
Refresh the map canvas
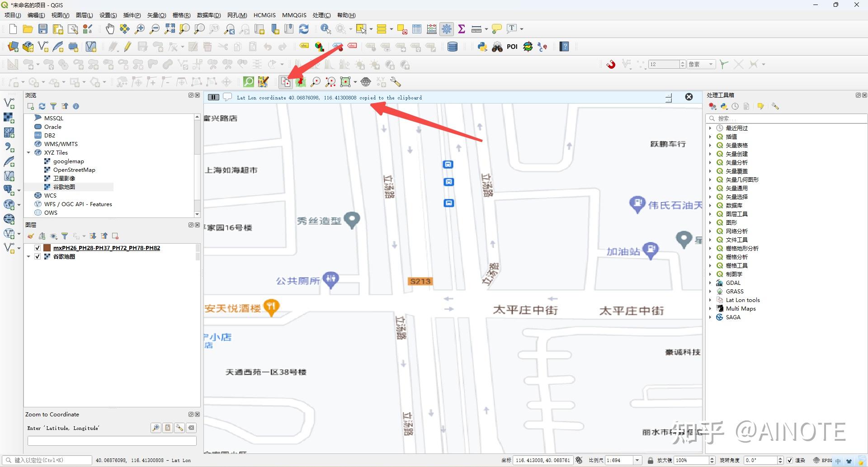tap(304, 29)
